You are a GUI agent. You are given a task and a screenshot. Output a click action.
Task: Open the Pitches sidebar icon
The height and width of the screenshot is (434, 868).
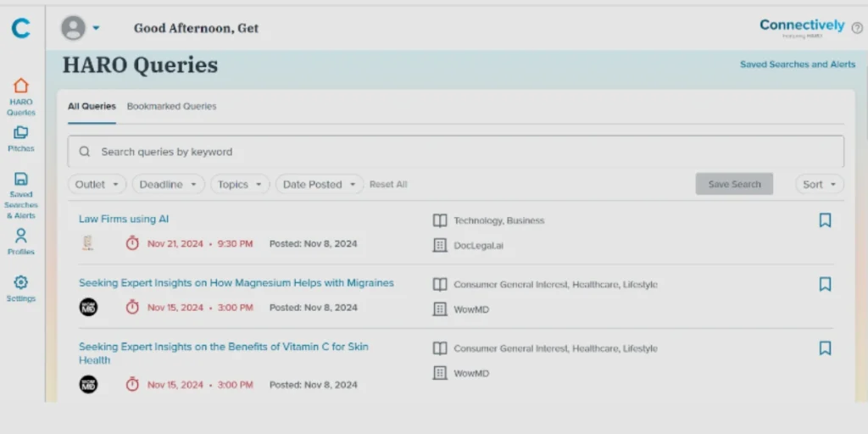[21, 133]
